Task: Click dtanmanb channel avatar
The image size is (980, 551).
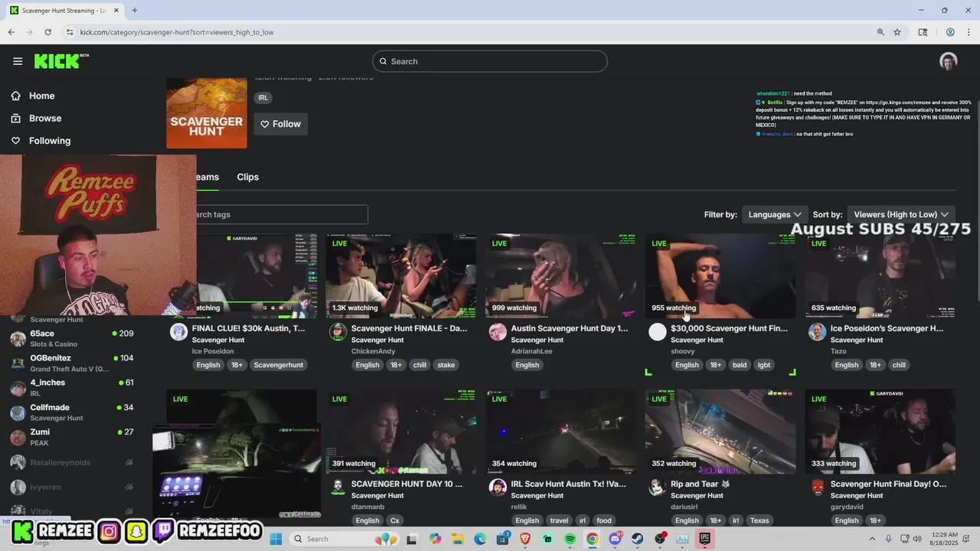Action: click(338, 487)
